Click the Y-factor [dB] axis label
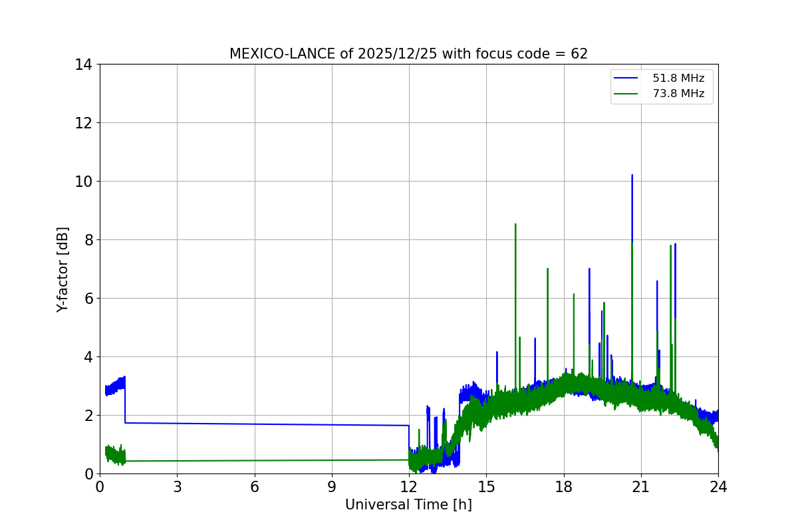 pos(63,269)
